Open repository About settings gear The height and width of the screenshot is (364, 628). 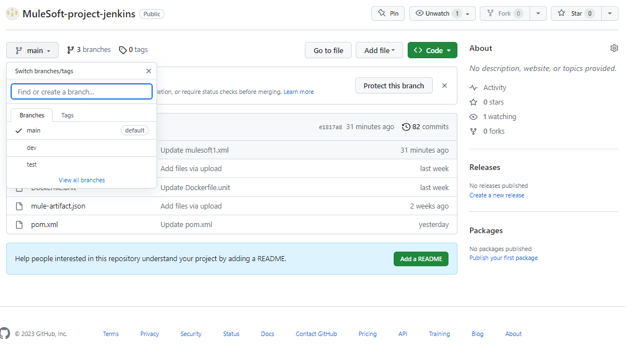point(614,48)
